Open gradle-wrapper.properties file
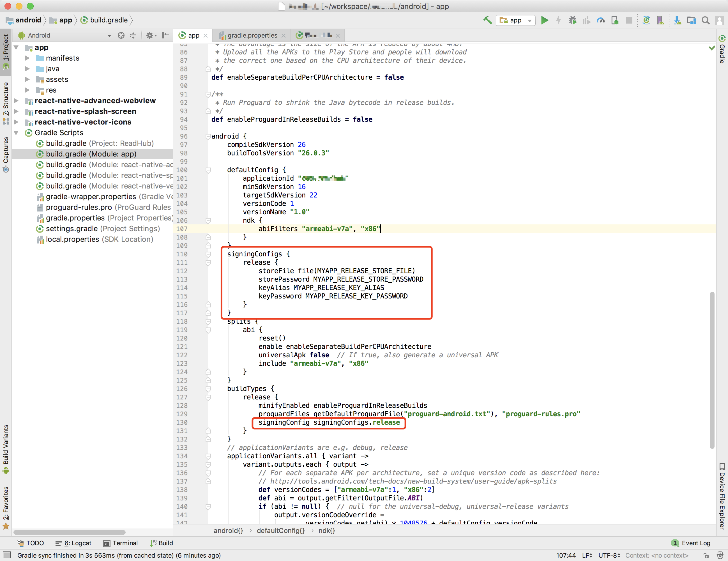The image size is (728, 561). (104, 197)
